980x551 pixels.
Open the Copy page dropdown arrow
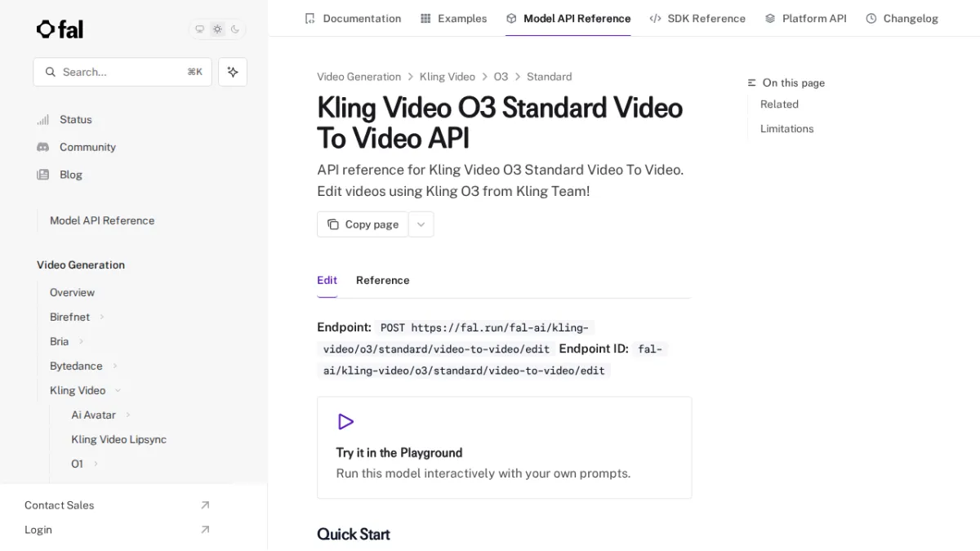pyautogui.click(x=421, y=224)
